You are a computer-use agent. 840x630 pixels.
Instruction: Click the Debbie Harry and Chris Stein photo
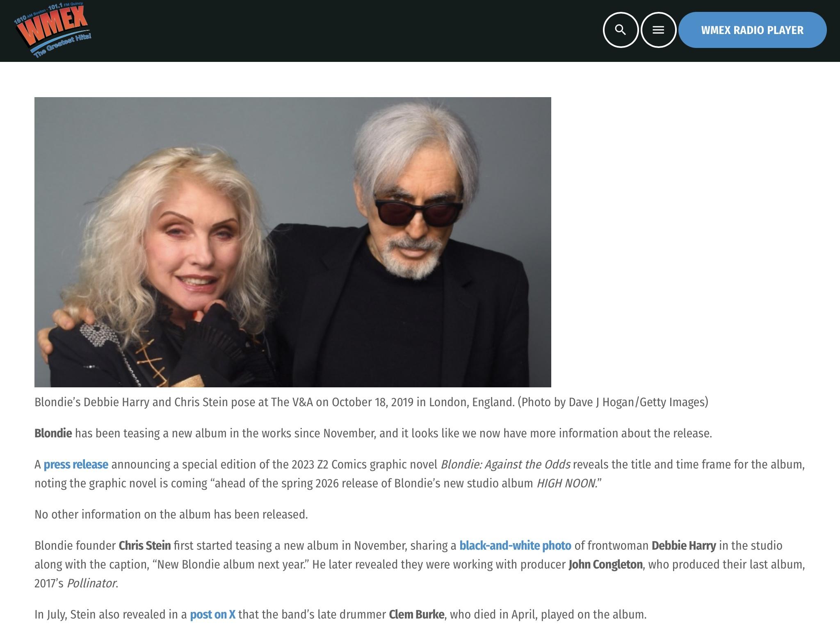point(292,242)
